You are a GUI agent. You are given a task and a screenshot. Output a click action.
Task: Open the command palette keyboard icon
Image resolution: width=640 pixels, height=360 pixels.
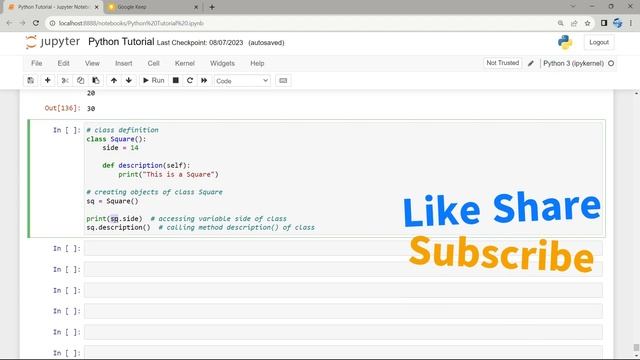point(283,80)
